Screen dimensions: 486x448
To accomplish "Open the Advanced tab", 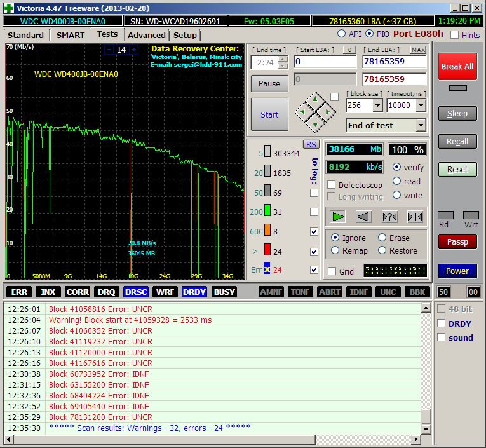I will coord(147,35).
